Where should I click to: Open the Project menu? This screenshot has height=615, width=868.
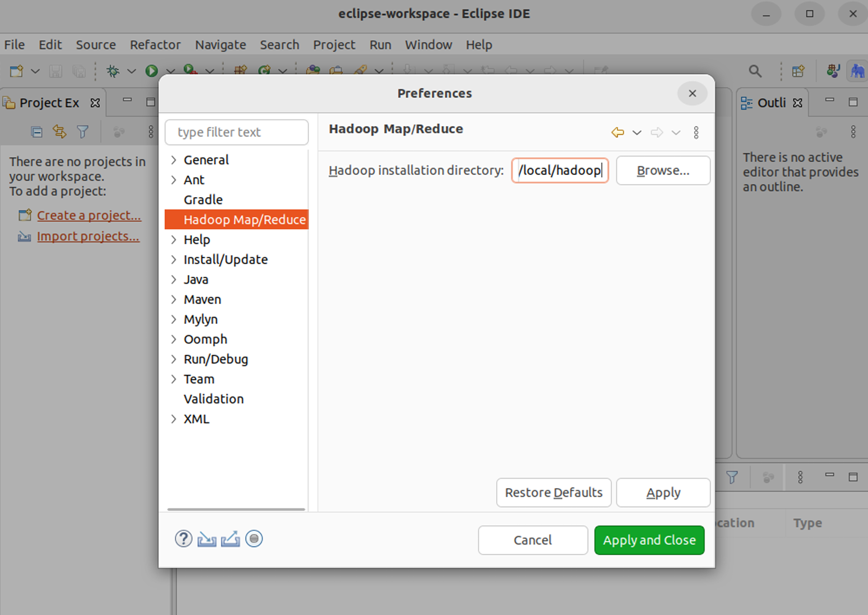click(x=334, y=45)
